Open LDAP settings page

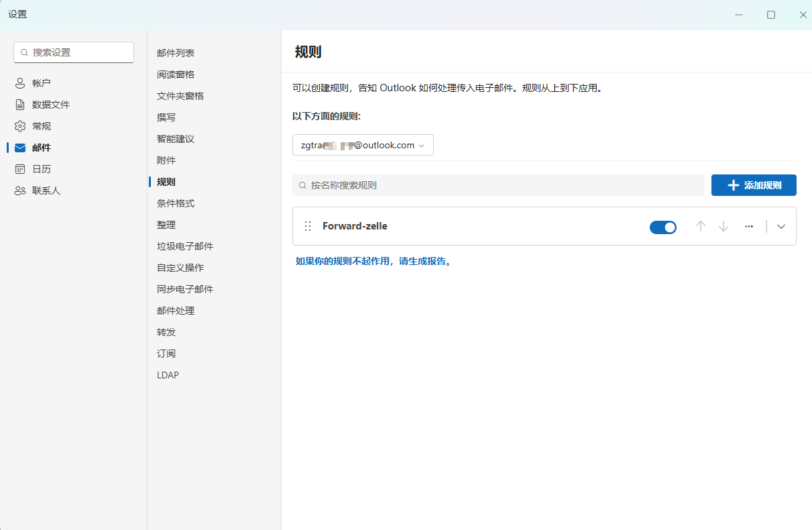click(168, 375)
